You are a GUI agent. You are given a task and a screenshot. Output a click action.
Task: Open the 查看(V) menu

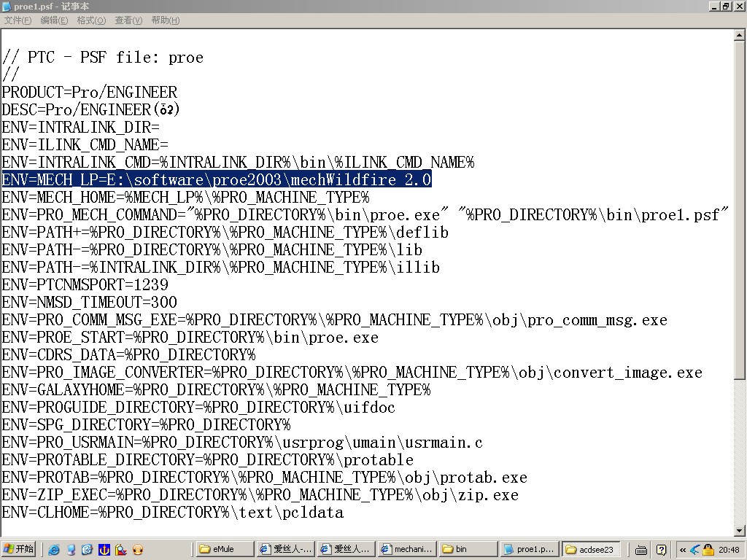tap(128, 20)
